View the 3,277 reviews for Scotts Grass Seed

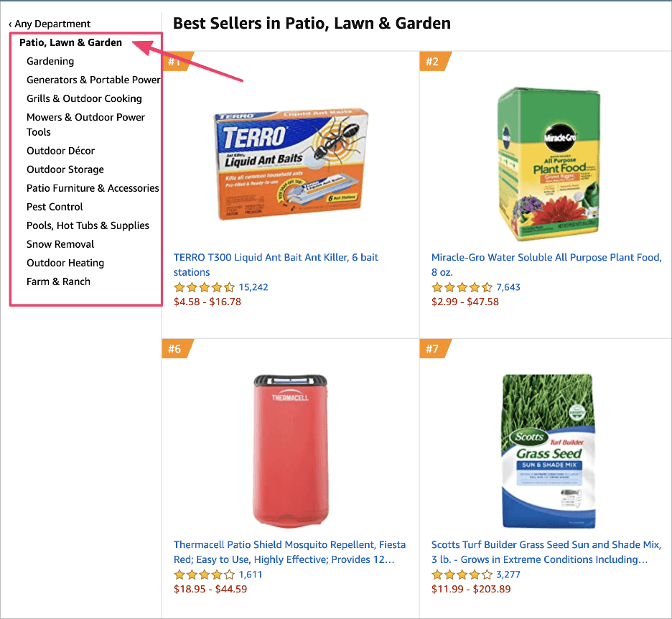[x=508, y=574]
